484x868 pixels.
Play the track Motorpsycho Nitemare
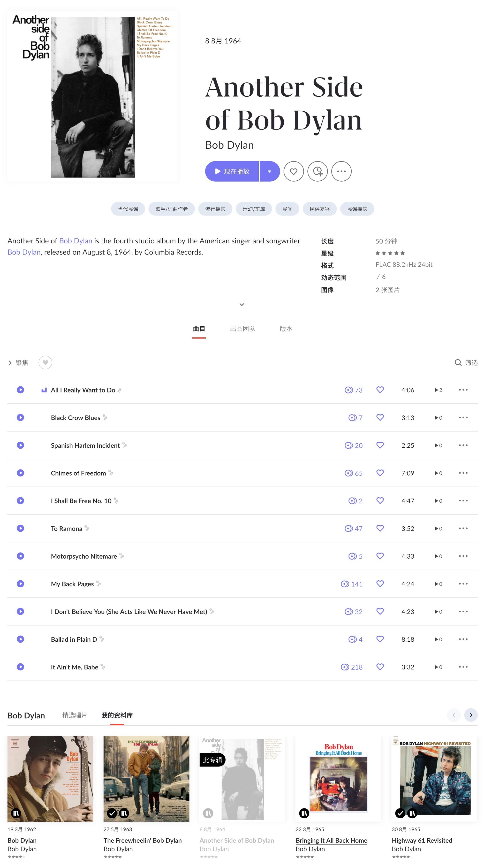(x=21, y=556)
